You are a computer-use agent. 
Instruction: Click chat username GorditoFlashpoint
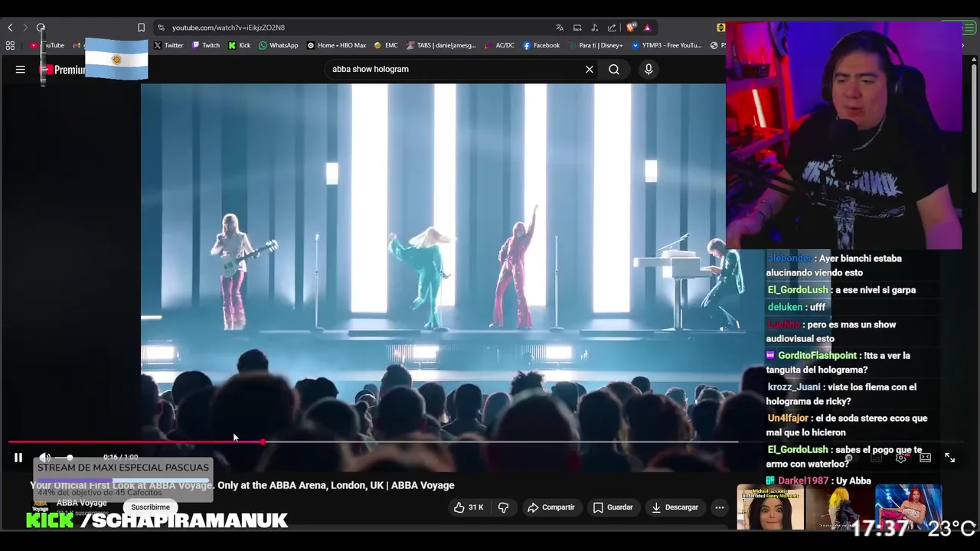[x=817, y=356]
